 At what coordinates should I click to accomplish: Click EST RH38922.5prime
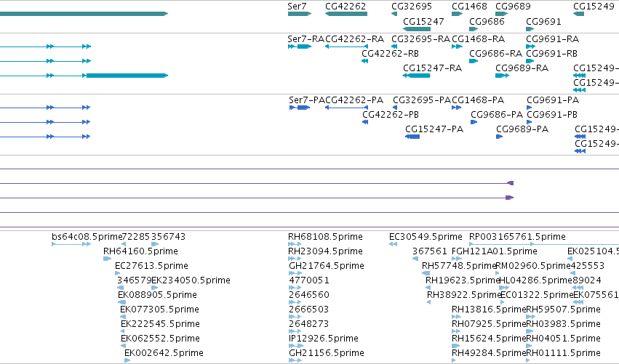(x=464, y=295)
